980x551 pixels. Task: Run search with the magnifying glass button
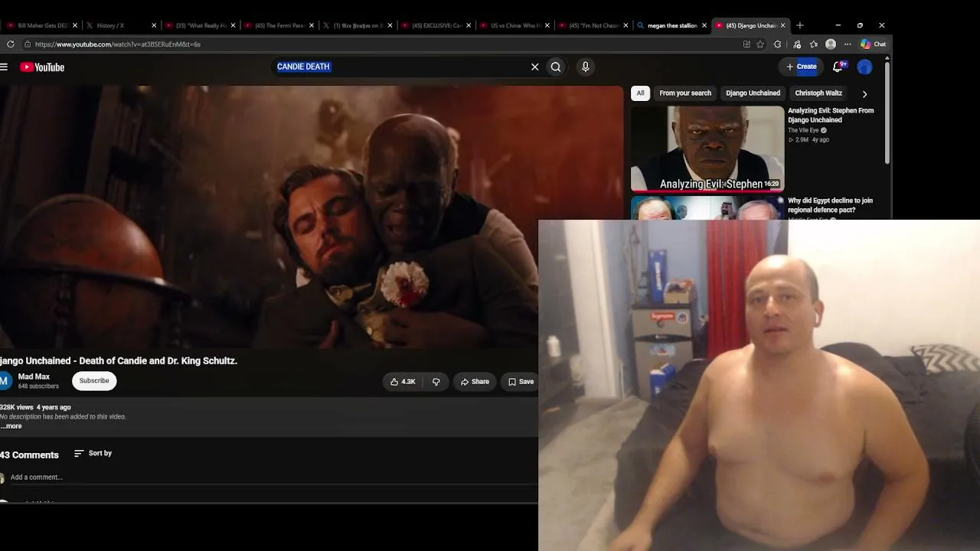click(556, 67)
